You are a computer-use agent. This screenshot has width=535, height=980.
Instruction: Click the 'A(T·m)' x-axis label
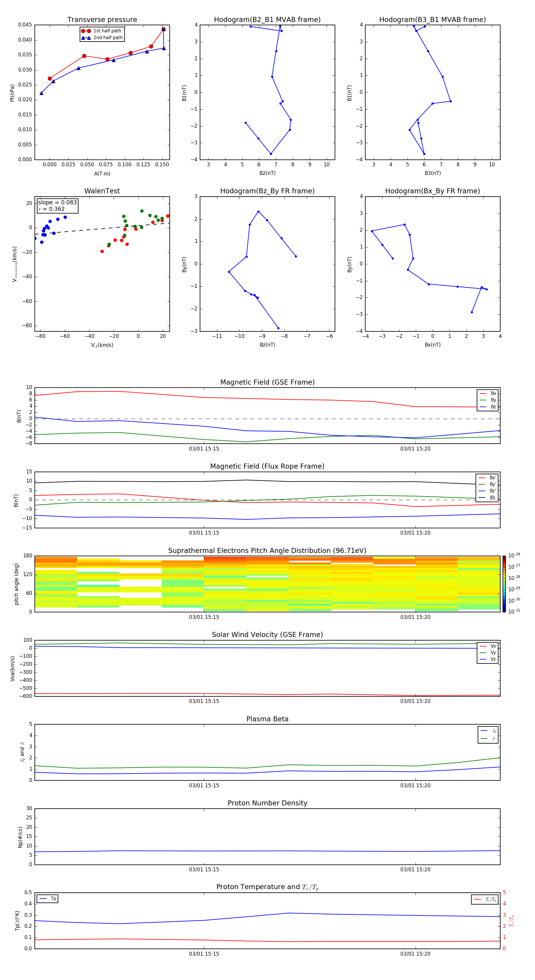click(x=102, y=174)
